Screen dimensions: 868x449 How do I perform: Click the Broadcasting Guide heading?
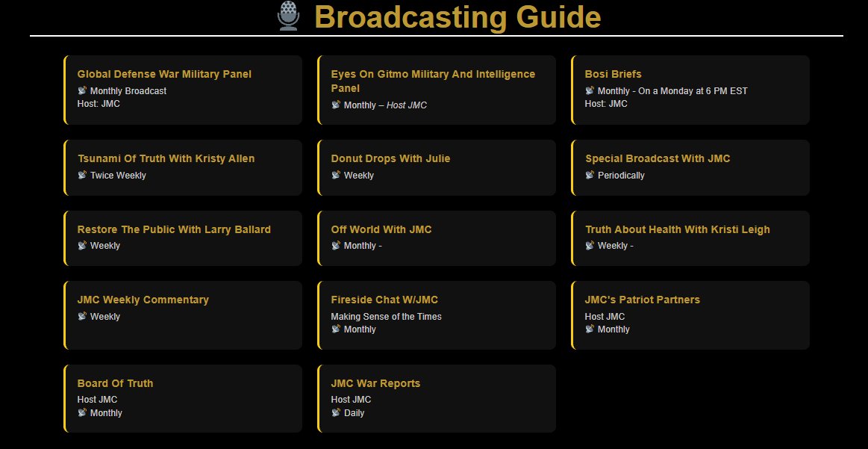[x=458, y=16]
